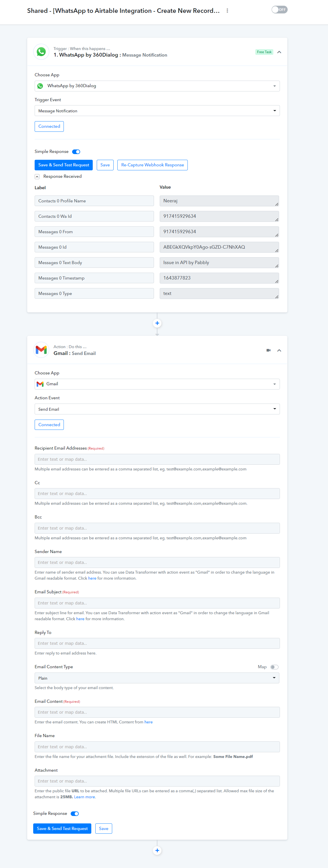Click the Gmail step Save button

click(x=104, y=829)
